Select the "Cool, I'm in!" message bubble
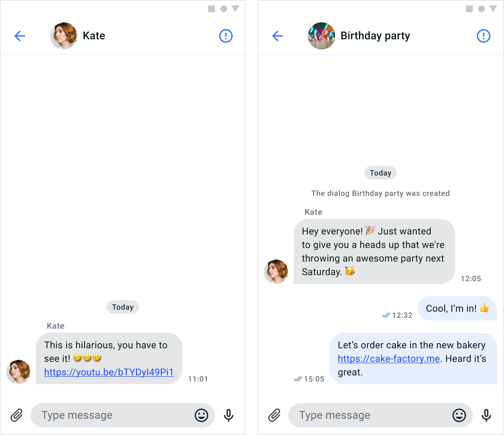The image size is (504, 435). click(x=458, y=308)
